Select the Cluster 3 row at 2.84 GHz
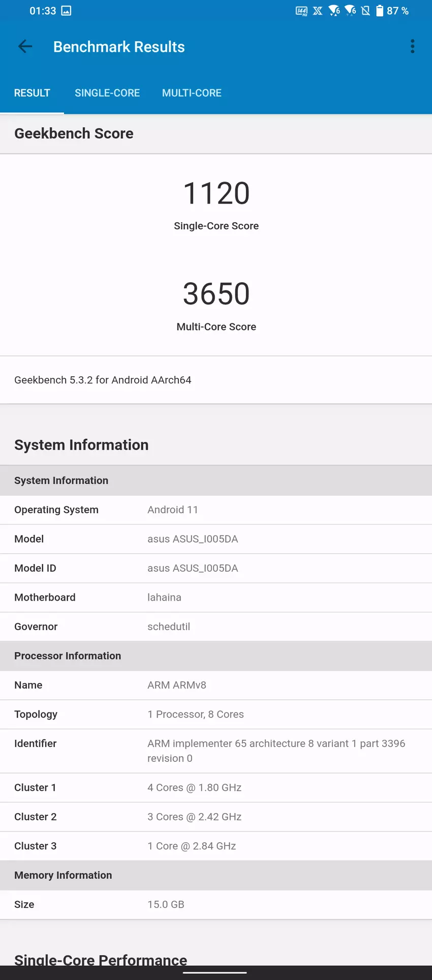Image resolution: width=432 pixels, height=980 pixels. [216, 846]
